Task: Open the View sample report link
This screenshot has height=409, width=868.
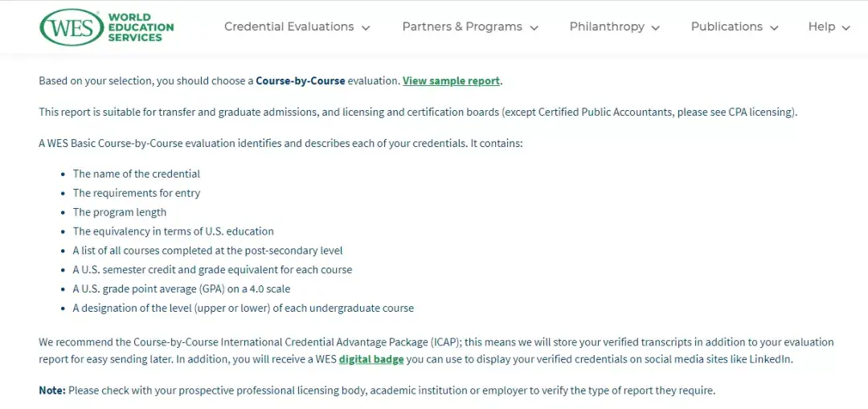Action: click(x=451, y=81)
